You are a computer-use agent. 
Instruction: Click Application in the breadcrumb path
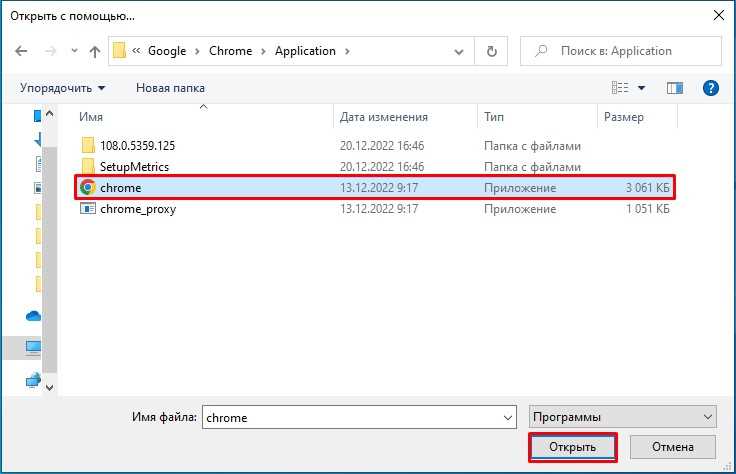coord(305,51)
